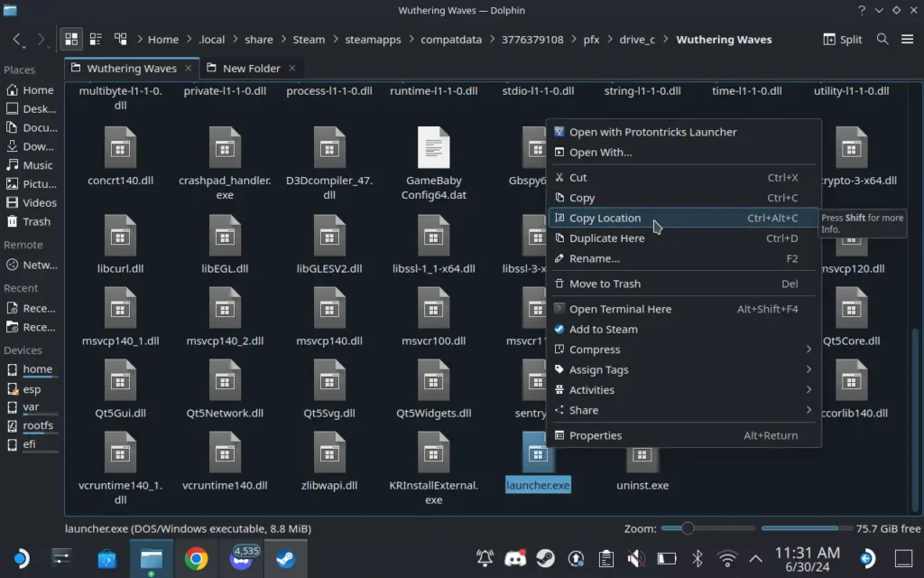924x578 pixels.
Task: Select the Wuthering Waves tab
Action: 132,69
